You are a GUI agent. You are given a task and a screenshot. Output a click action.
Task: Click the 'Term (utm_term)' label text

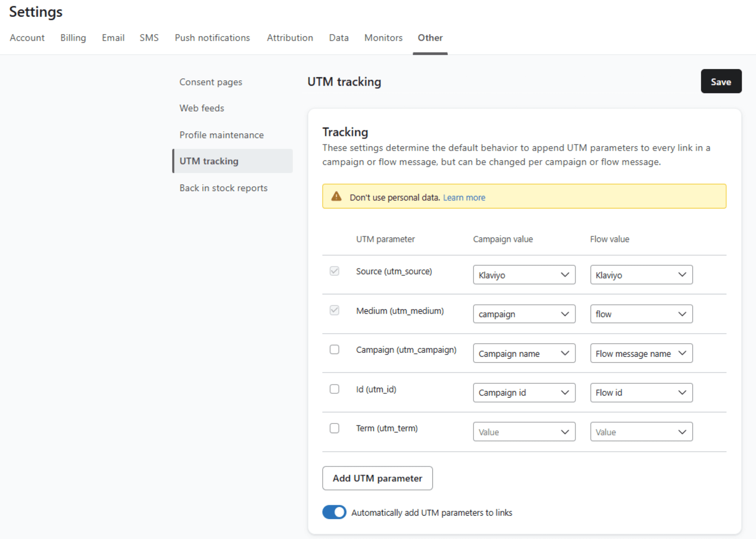(x=387, y=429)
